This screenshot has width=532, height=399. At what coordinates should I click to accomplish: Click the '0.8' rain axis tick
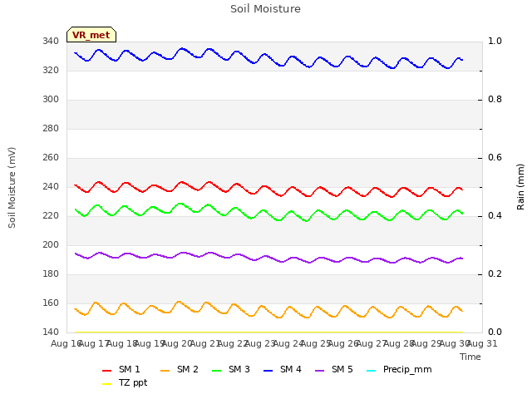pyautogui.click(x=495, y=100)
